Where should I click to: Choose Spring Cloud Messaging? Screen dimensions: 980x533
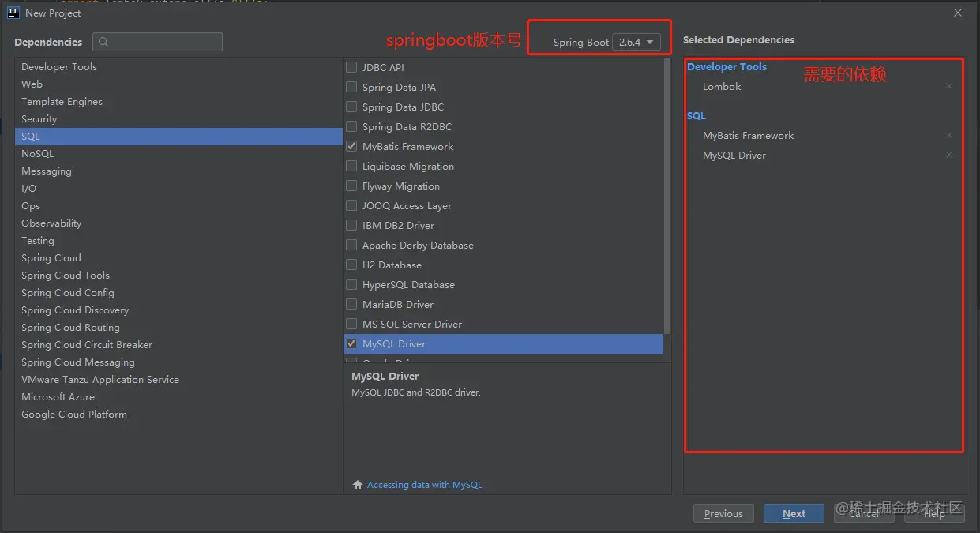coord(178,362)
